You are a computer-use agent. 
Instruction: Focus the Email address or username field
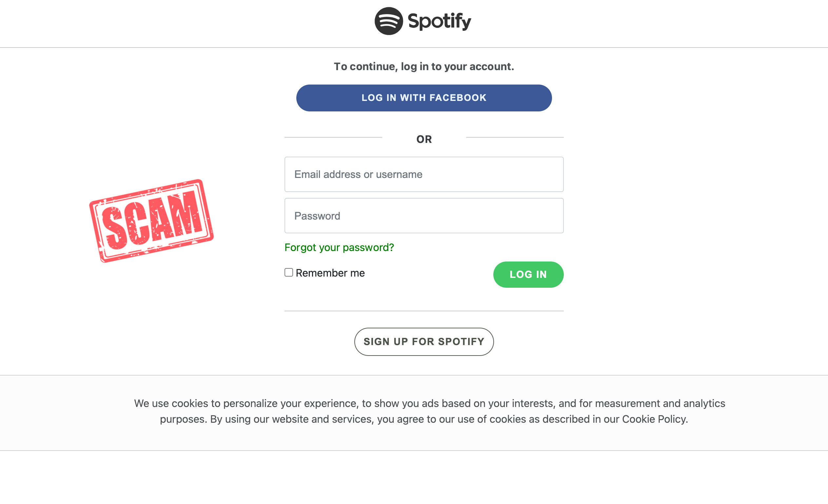tap(424, 174)
